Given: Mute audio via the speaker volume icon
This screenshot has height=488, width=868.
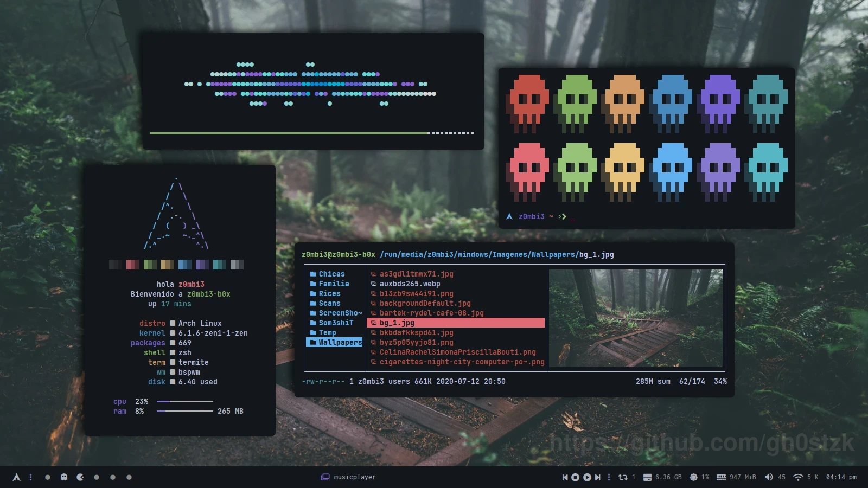Looking at the screenshot, I should (x=768, y=477).
